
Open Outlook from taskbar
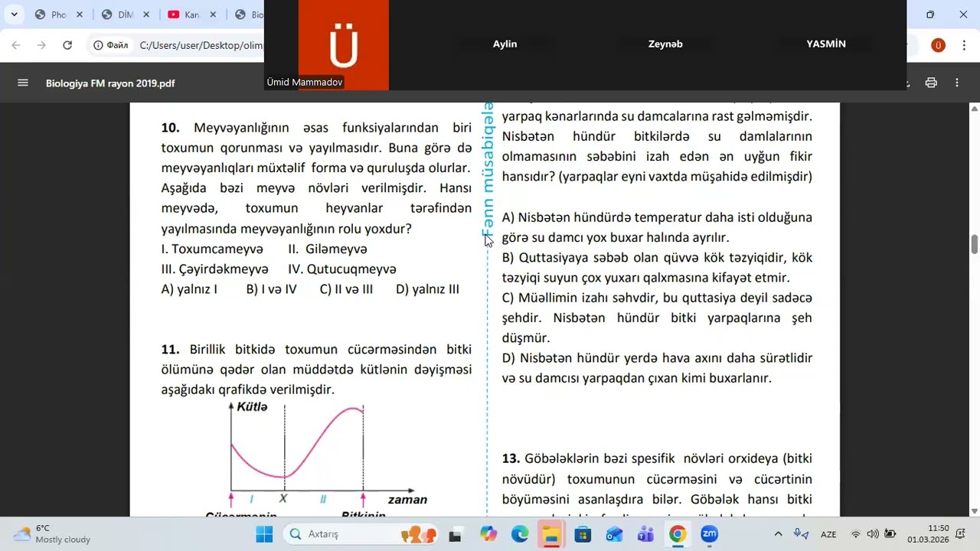(x=614, y=534)
